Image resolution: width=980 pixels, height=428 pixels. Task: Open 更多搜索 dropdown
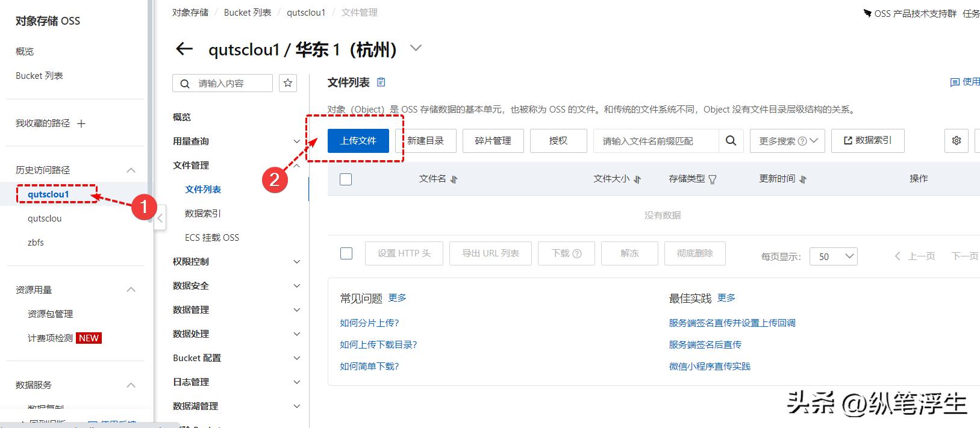[x=787, y=141]
